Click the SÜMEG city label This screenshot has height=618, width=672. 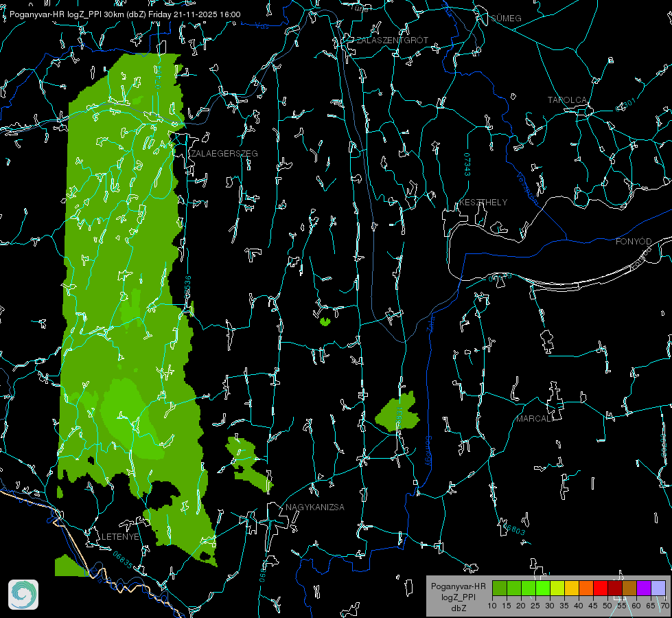506,19
